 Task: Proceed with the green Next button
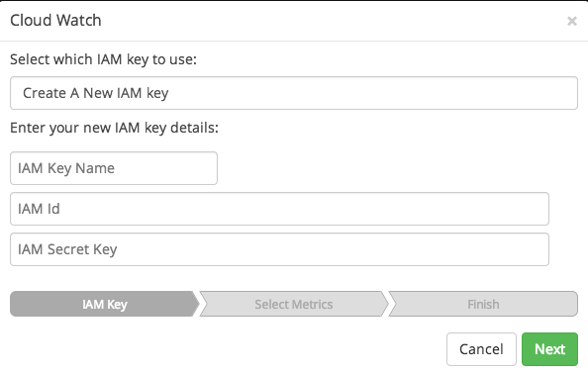pyautogui.click(x=549, y=349)
